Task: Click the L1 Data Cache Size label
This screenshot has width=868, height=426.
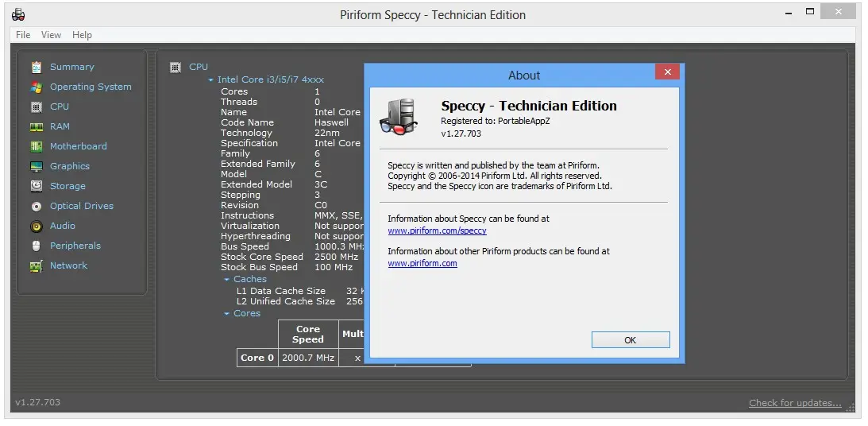Action: click(x=281, y=292)
